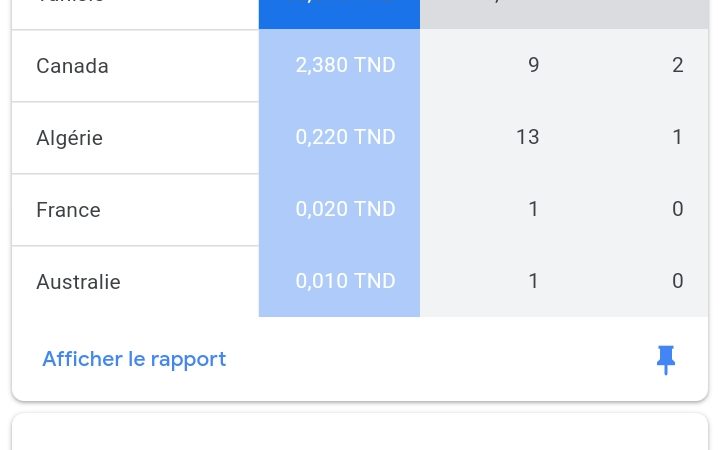Click the middle value 1 in Australie row

pyautogui.click(x=534, y=281)
